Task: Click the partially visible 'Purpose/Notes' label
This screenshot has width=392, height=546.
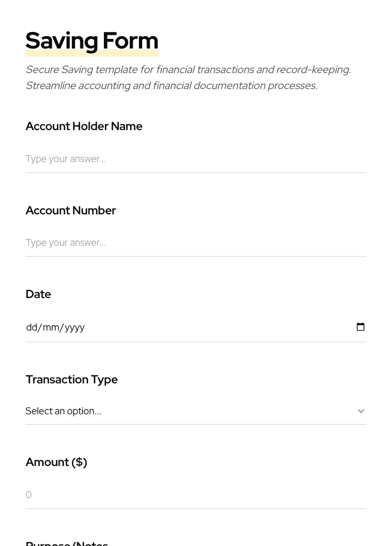Action: pos(67,542)
